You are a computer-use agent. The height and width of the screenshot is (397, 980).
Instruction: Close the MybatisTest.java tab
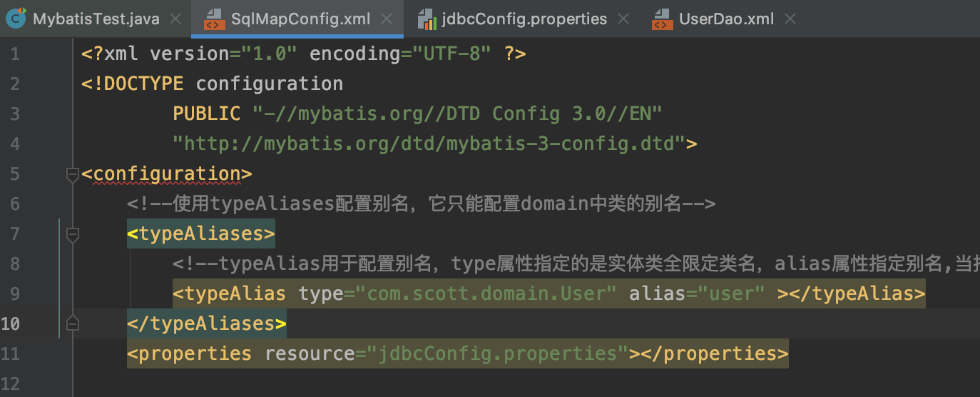[175, 19]
